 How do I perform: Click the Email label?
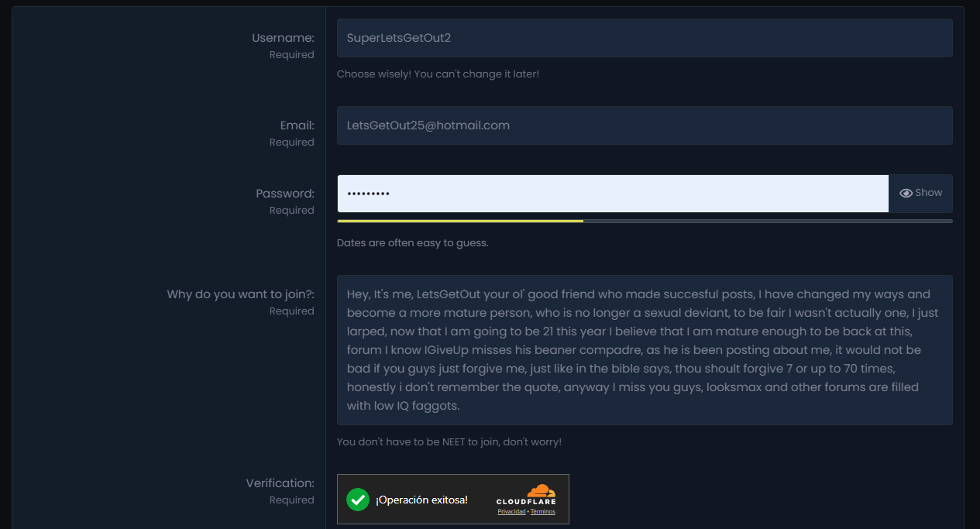point(297,125)
